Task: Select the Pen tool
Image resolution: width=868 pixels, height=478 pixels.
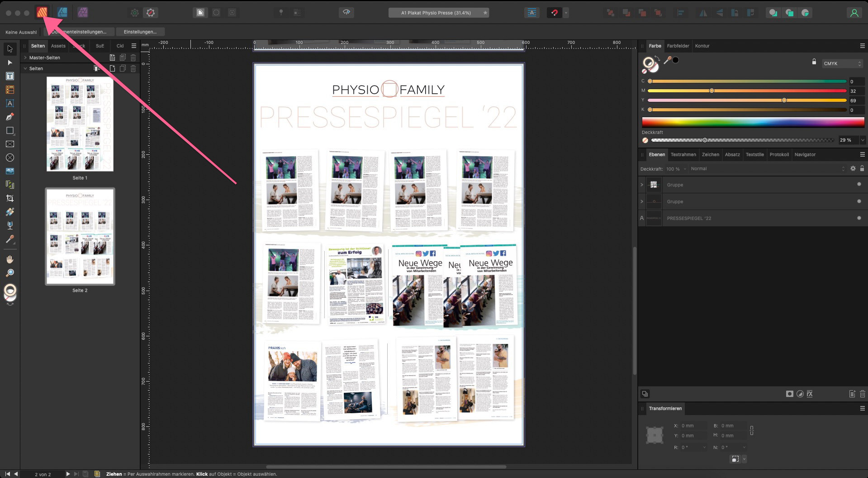Action: (x=10, y=117)
